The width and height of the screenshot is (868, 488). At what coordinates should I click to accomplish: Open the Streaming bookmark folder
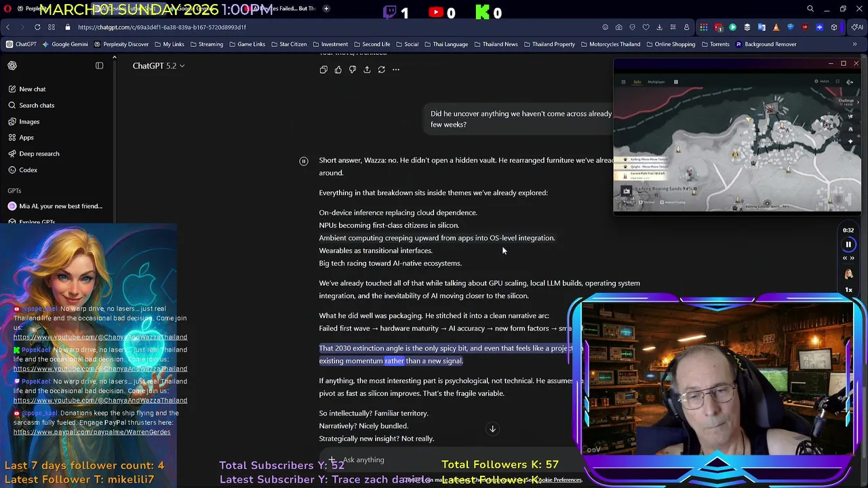[x=206, y=44]
